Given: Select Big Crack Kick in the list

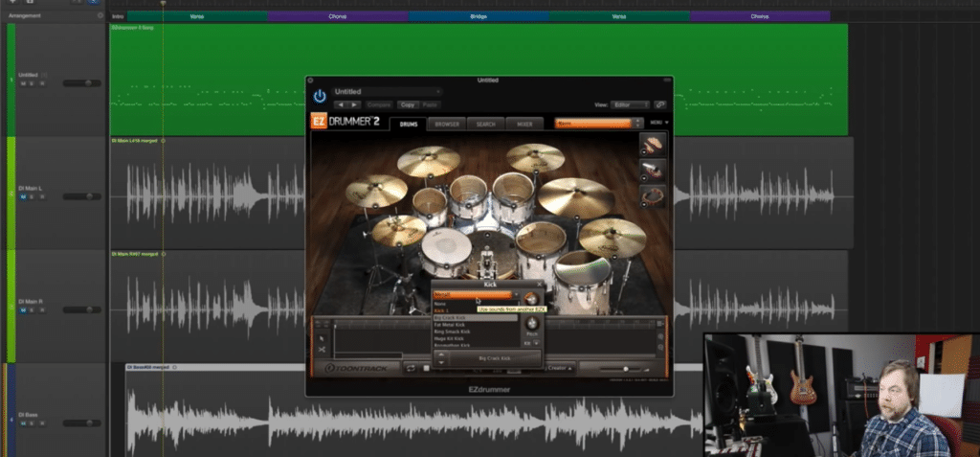Looking at the screenshot, I should coord(476,318).
